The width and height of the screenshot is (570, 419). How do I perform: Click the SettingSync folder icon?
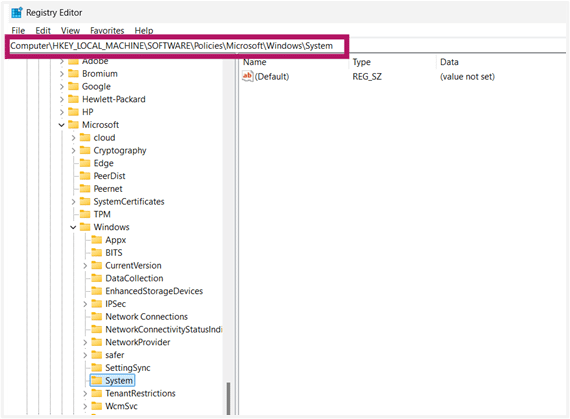pos(96,368)
